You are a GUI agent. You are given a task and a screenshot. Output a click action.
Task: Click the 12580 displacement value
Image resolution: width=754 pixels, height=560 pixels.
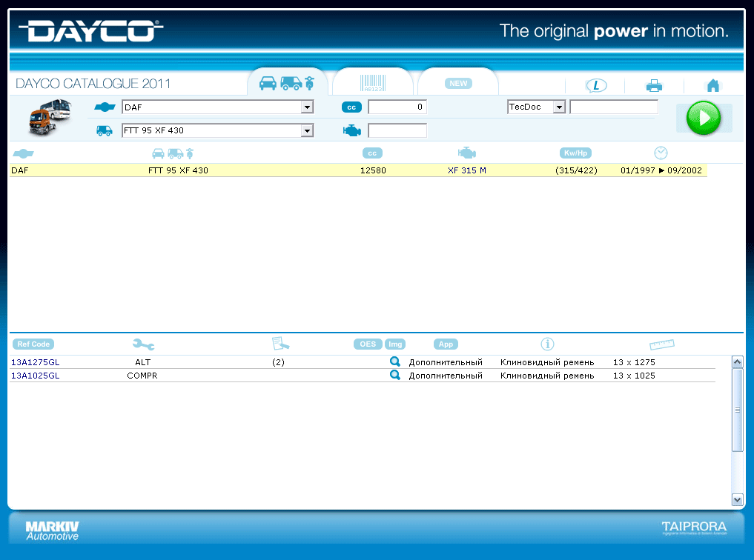373,170
